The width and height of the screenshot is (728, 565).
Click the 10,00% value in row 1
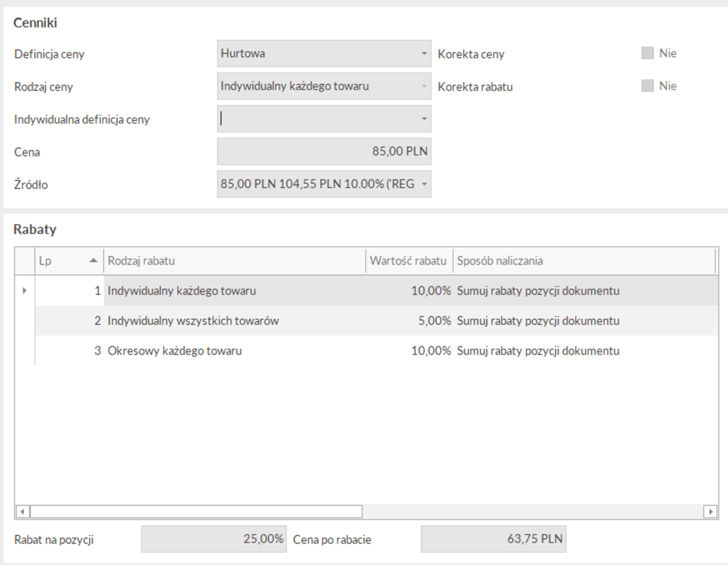(x=431, y=291)
